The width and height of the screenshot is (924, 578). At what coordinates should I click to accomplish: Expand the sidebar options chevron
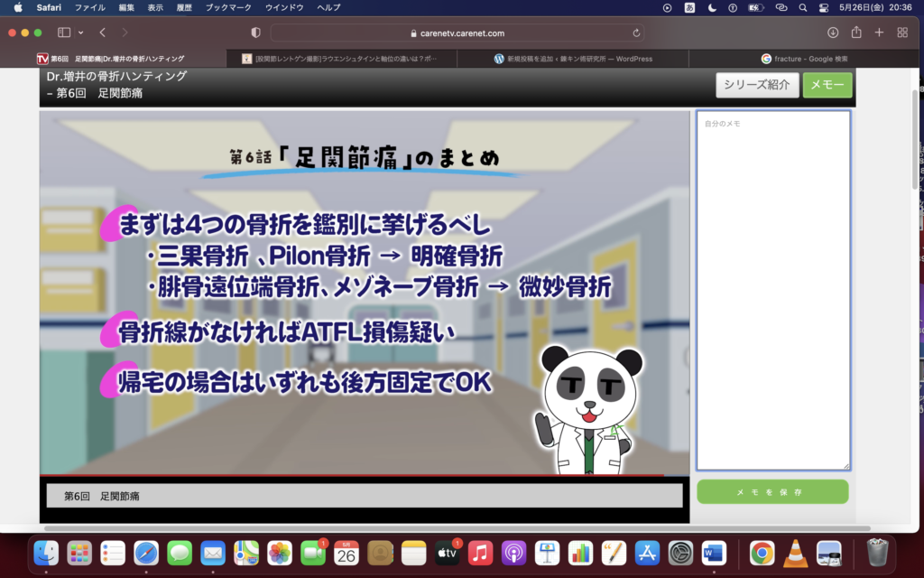(x=81, y=33)
